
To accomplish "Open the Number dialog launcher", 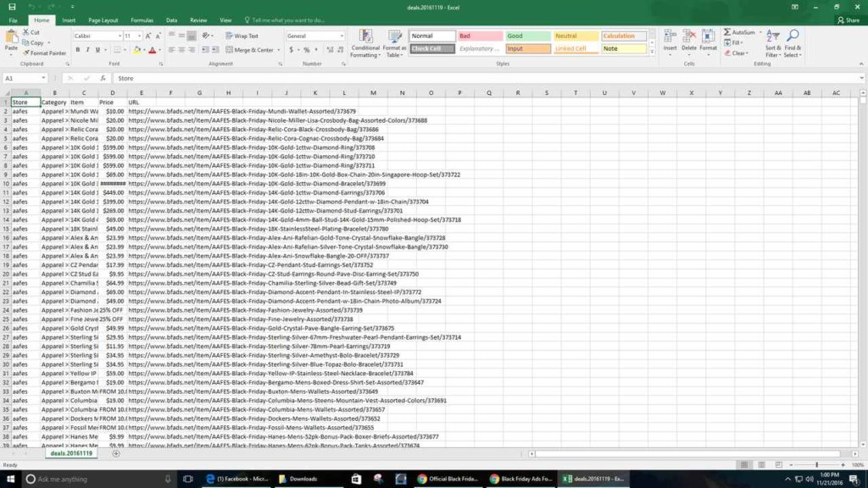I will [x=344, y=64].
